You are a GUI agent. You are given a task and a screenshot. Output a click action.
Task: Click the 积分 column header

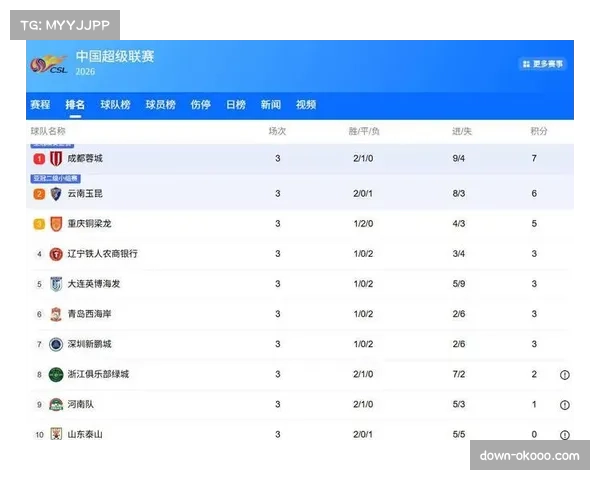tap(539, 131)
